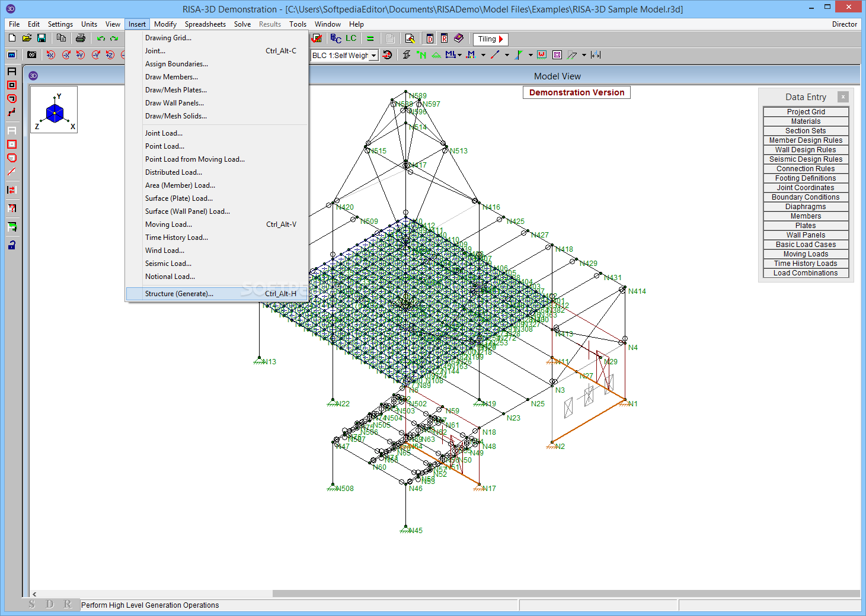Click the green Redo arrow

pos(114,38)
